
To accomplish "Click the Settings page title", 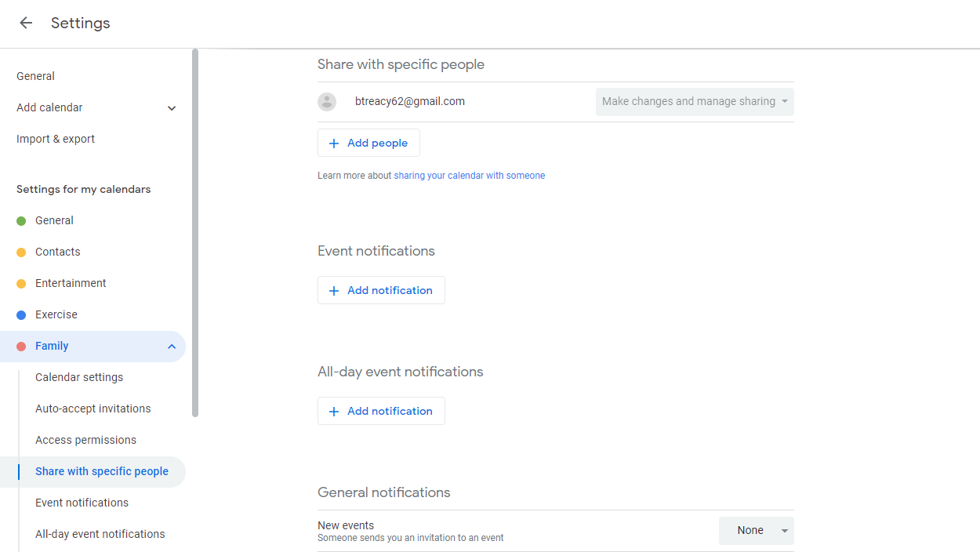I will [x=81, y=23].
